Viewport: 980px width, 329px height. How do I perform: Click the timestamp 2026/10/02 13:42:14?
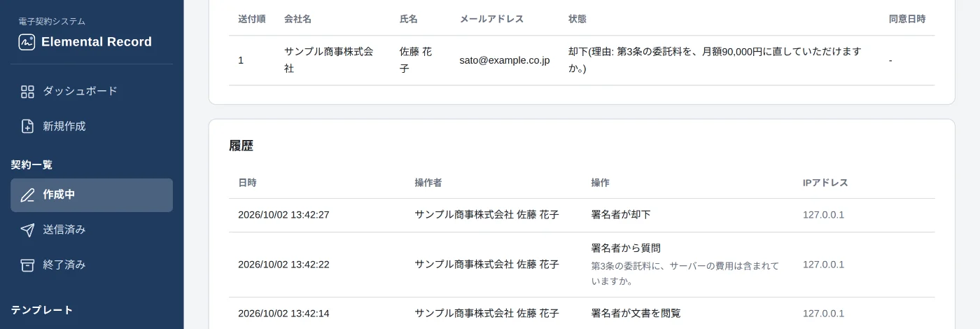click(283, 314)
